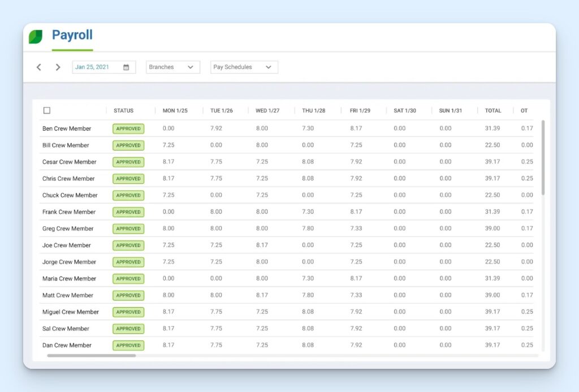Image resolution: width=579 pixels, height=392 pixels.
Task: Go to previous pay week arrow
Action: point(39,67)
